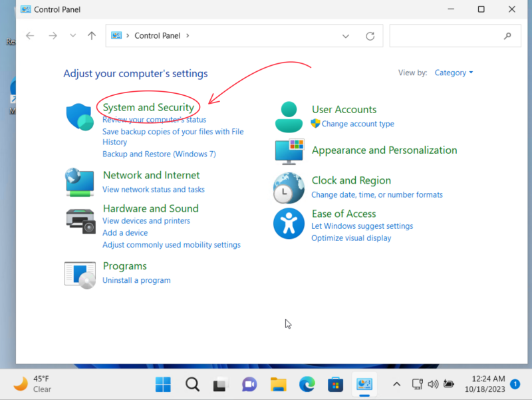Click the Ease of Access accessibility icon
Screen dimensions: 532x400
click(289, 224)
